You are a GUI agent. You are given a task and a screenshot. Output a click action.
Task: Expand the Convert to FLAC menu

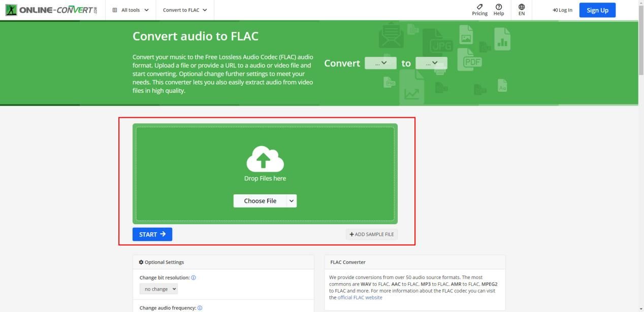pyautogui.click(x=185, y=10)
